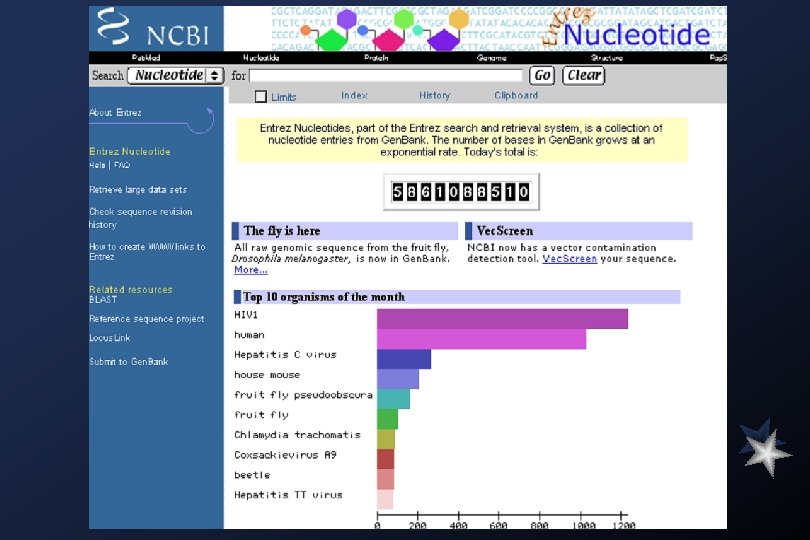Screen dimensions: 810x540
Task: Click the search query input field
Action: [x=385, y=75]
